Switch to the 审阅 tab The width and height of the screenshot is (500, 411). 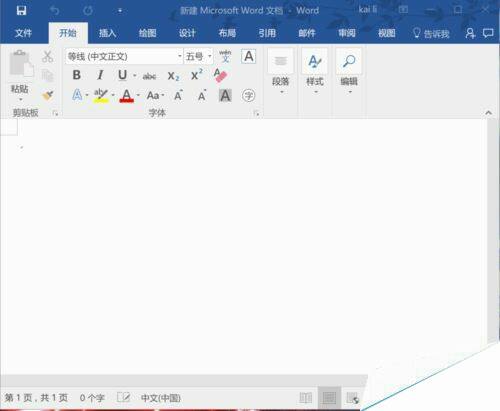coord(347,33)
